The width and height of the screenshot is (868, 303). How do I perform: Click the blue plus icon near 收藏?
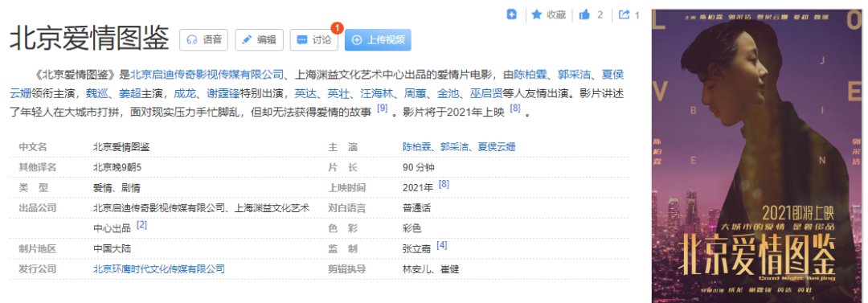click(512, 14)
